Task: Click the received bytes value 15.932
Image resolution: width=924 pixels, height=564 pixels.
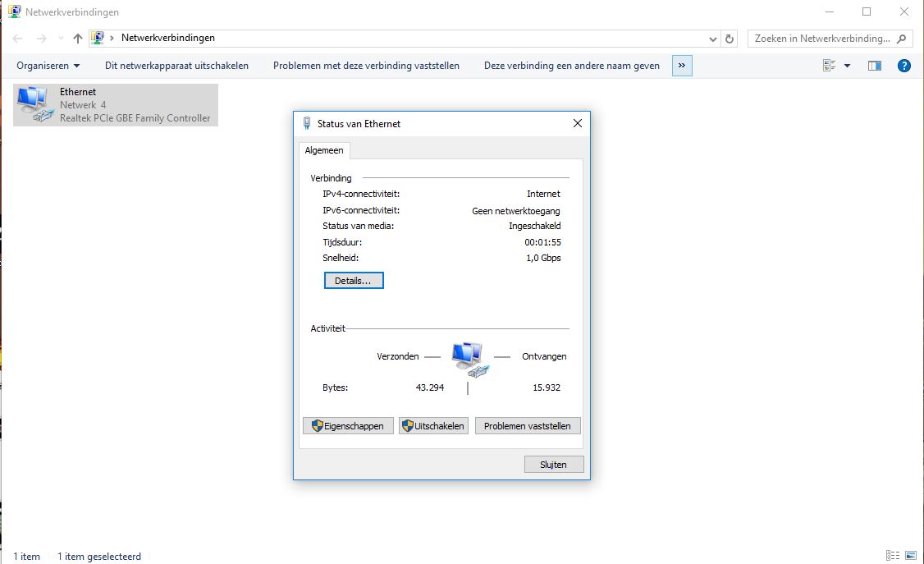Action: (x=547, y=387)
